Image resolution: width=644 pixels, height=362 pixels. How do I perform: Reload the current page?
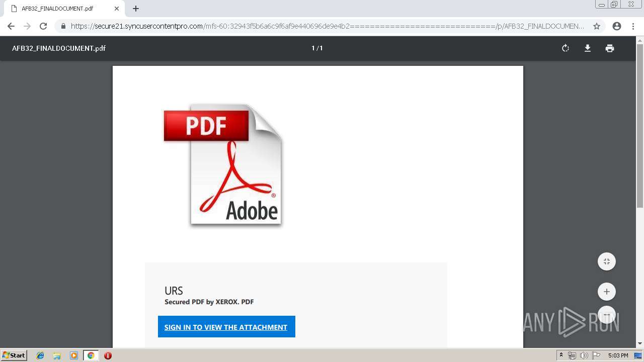pyautogui.click(x=43, y=26)
